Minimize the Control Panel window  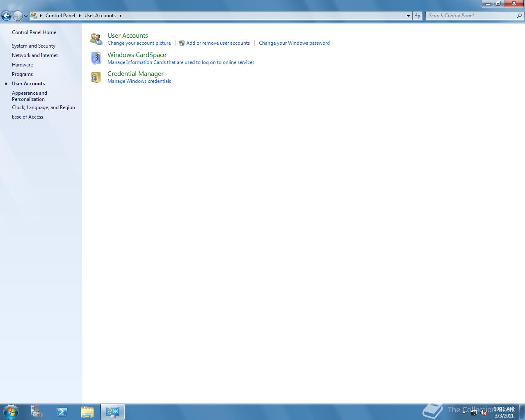487,4
